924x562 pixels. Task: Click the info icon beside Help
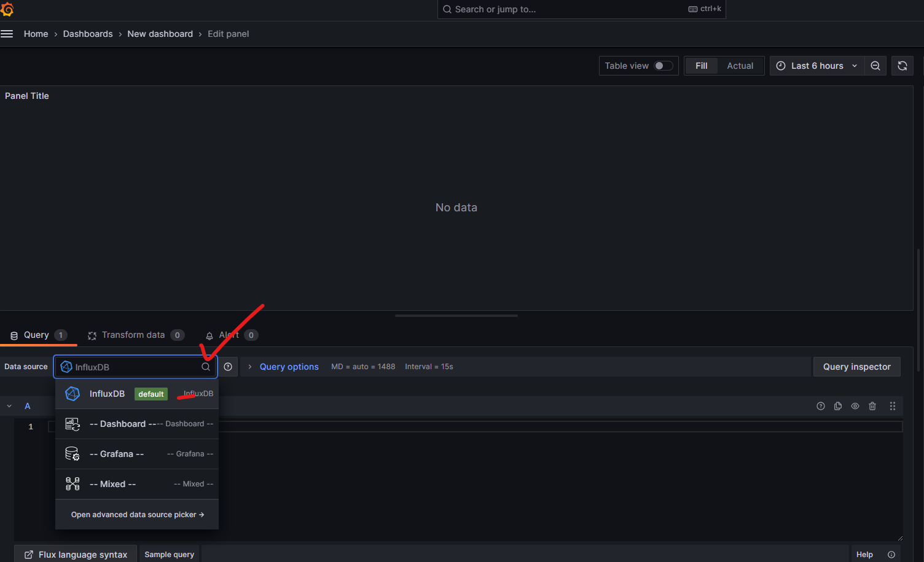pos(891,555)
